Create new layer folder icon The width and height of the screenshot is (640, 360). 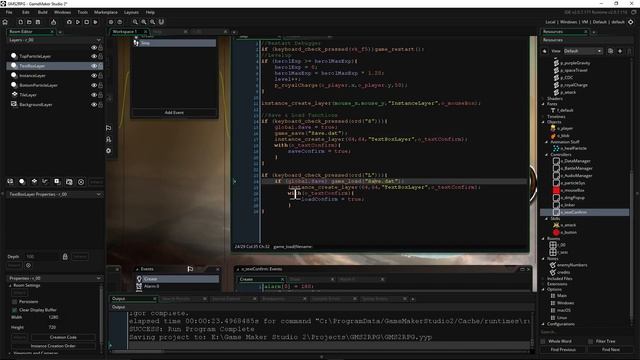click(69, 182)
